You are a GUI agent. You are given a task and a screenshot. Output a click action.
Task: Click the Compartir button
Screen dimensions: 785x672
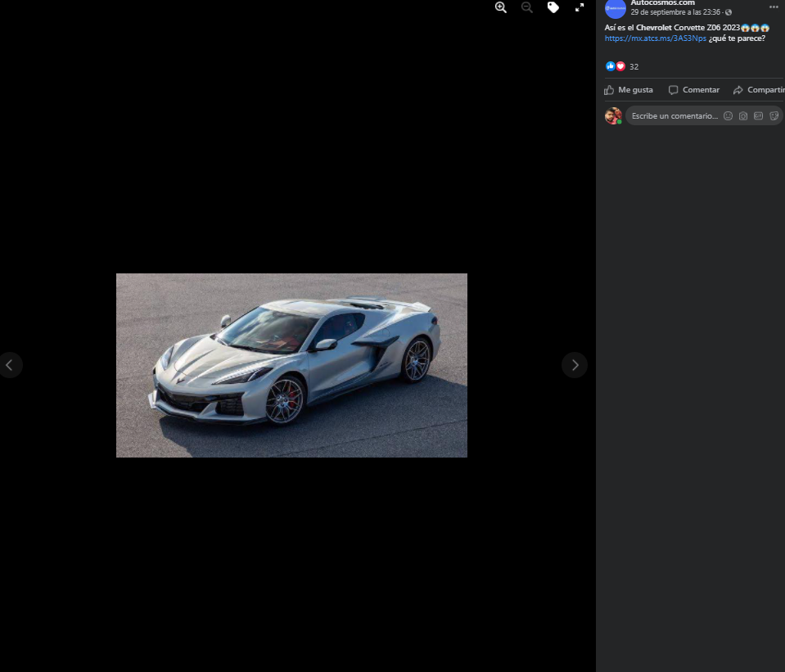pos(759,90)
